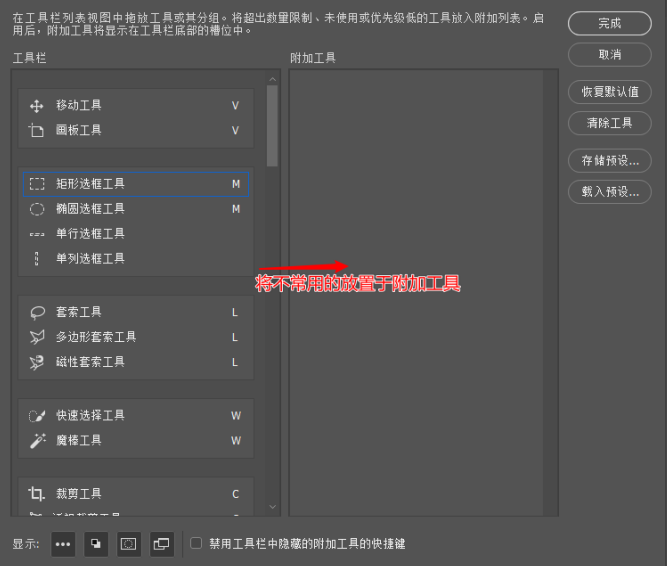Select 快速选择工具 row text
667x566 pixels.
pos(90,415)
